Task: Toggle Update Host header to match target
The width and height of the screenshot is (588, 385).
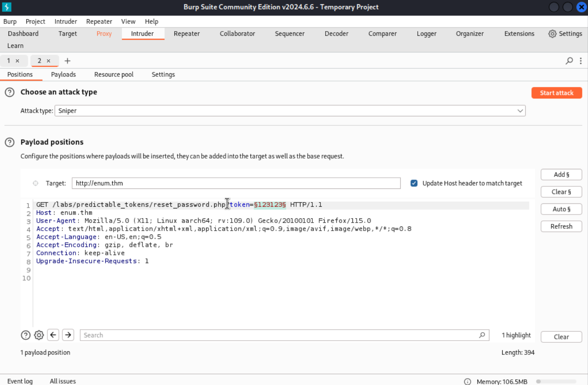Action: tap(414, 183)
